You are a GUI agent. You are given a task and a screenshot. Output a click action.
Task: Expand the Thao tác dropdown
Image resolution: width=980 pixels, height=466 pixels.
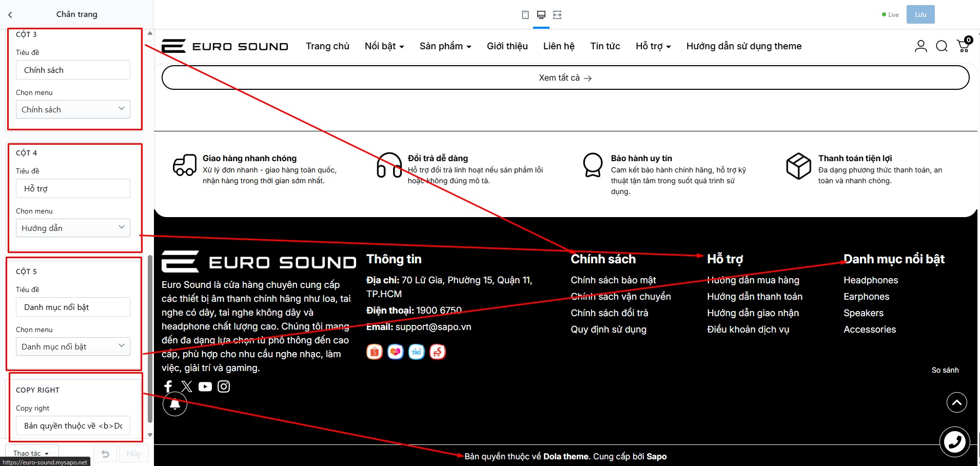[x=32, y=453]
